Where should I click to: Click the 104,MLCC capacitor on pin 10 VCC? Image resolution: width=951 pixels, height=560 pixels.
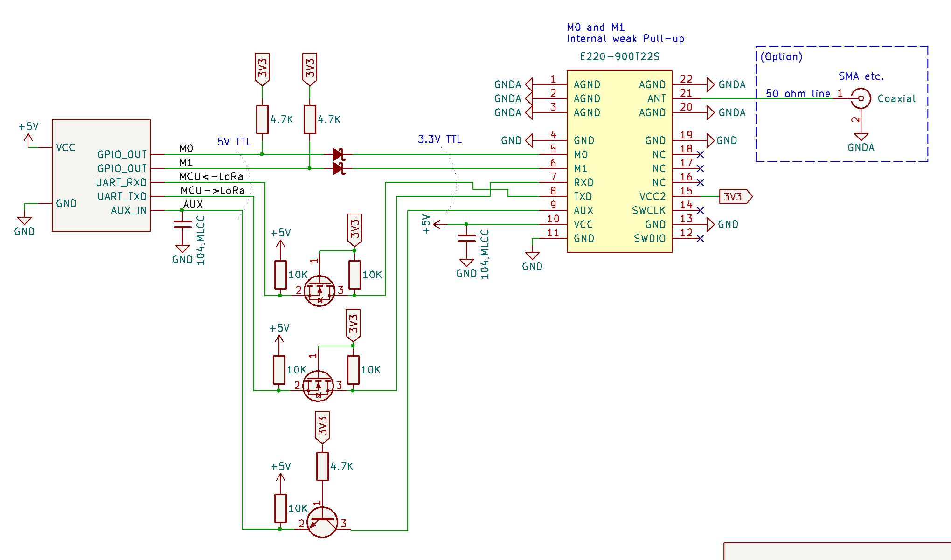(466, 238)
